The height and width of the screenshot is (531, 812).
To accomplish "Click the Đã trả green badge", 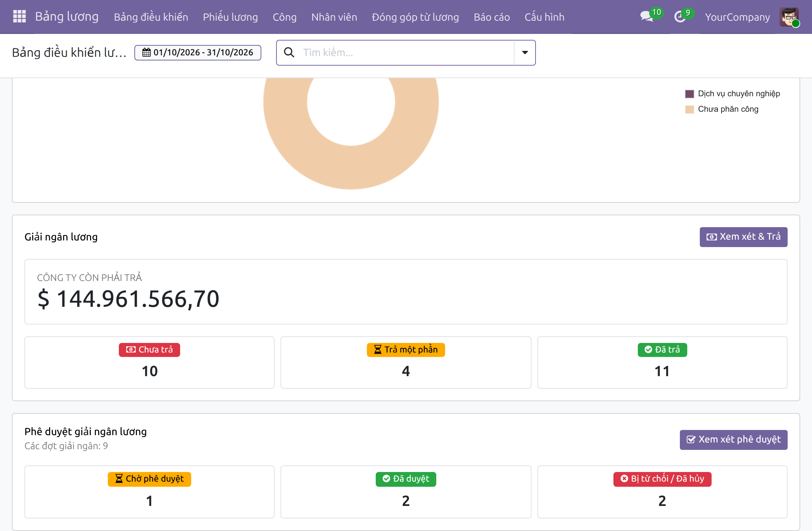I will pyautogui.click(x=662, y=350).
